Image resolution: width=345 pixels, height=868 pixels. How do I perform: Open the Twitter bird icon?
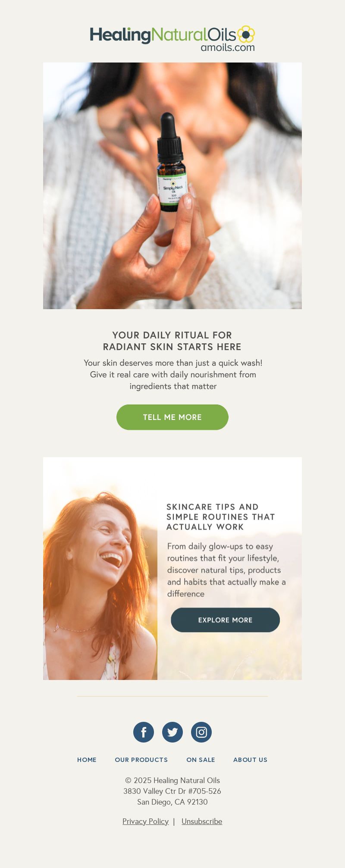pyautogui.click(x=172, y=732)
